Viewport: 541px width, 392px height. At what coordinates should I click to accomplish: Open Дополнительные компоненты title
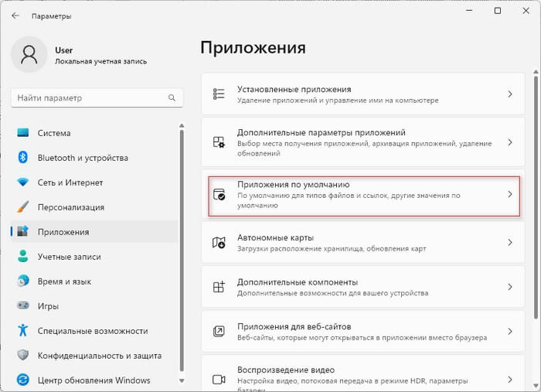[298, 282]
